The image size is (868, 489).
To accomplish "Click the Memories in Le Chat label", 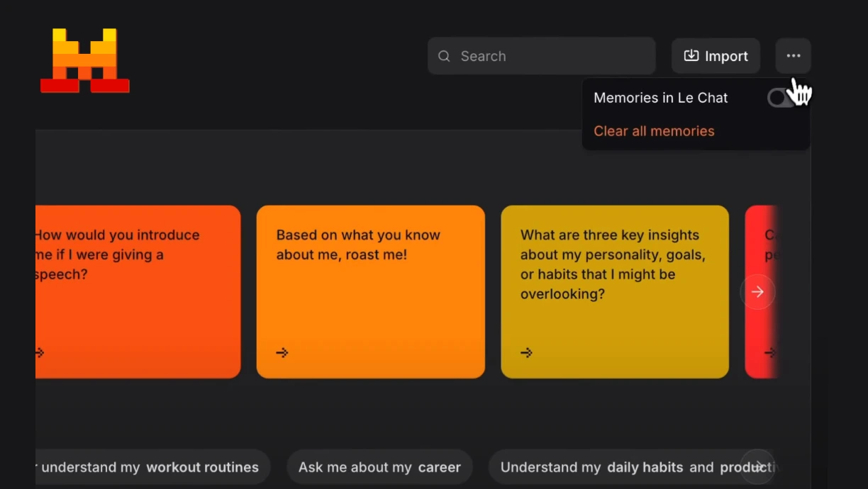I will click(660, 98).
